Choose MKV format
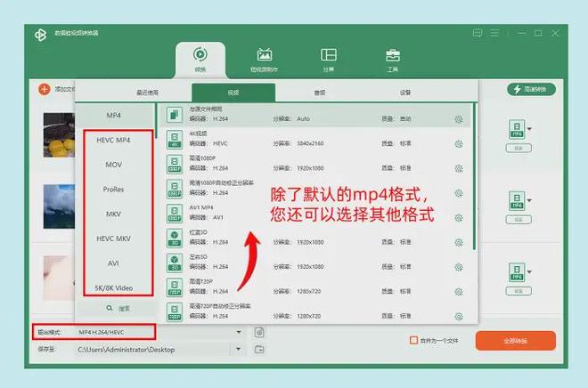 113,214
